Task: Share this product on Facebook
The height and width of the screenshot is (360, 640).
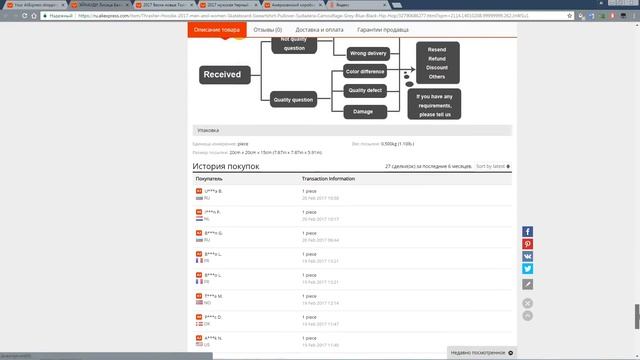Action: tap(527, 231)
